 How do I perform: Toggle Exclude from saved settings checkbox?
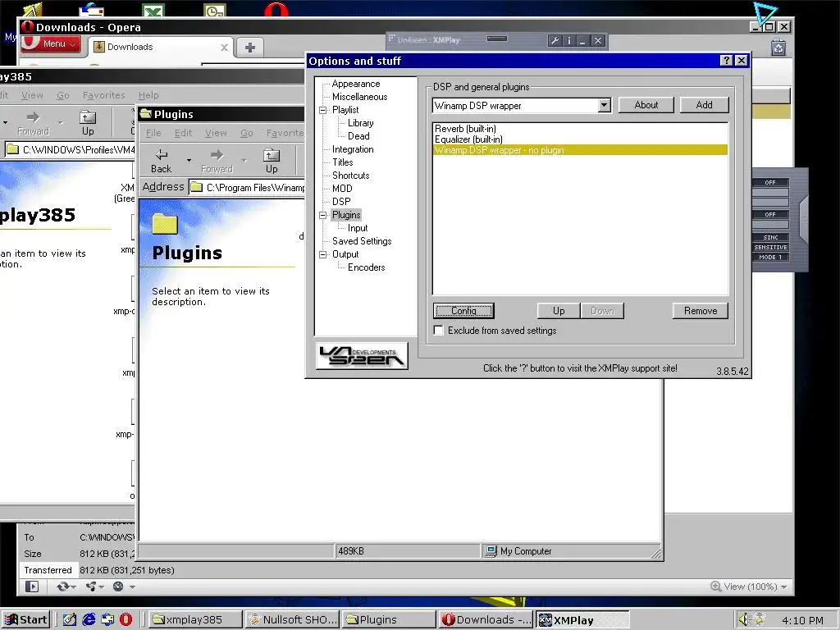[439, 331]
